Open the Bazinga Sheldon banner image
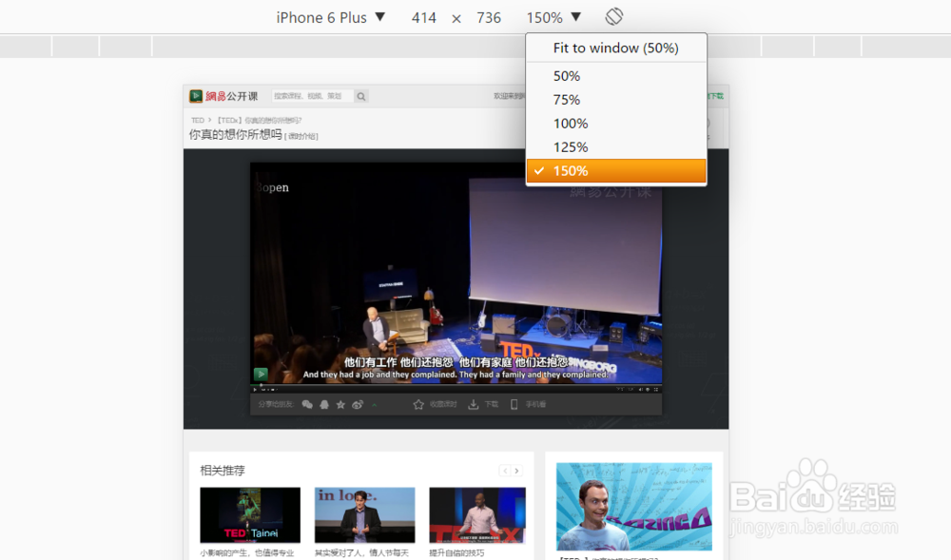 pyautogui.click(x=633, y=506)
